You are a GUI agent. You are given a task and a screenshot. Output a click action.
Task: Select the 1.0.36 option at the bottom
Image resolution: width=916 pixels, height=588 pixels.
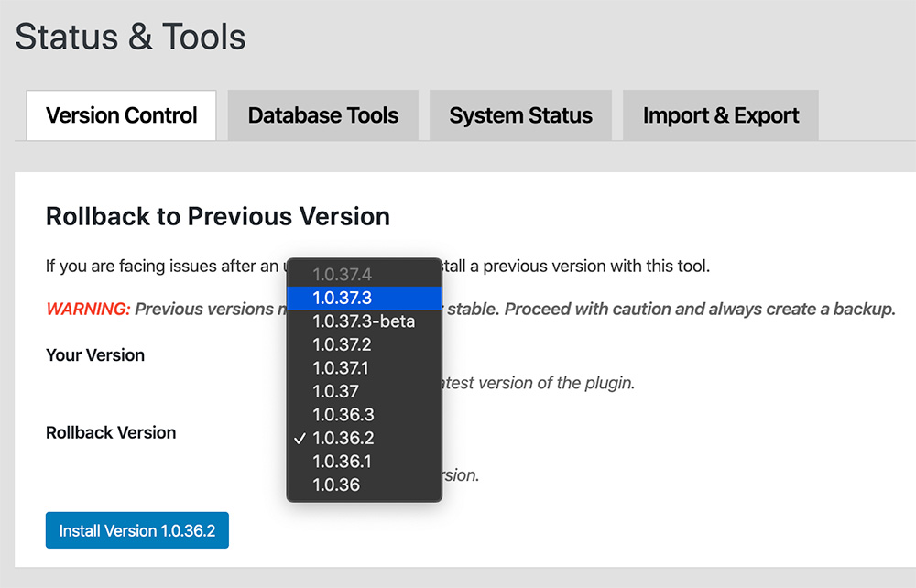tap(336, 485)
